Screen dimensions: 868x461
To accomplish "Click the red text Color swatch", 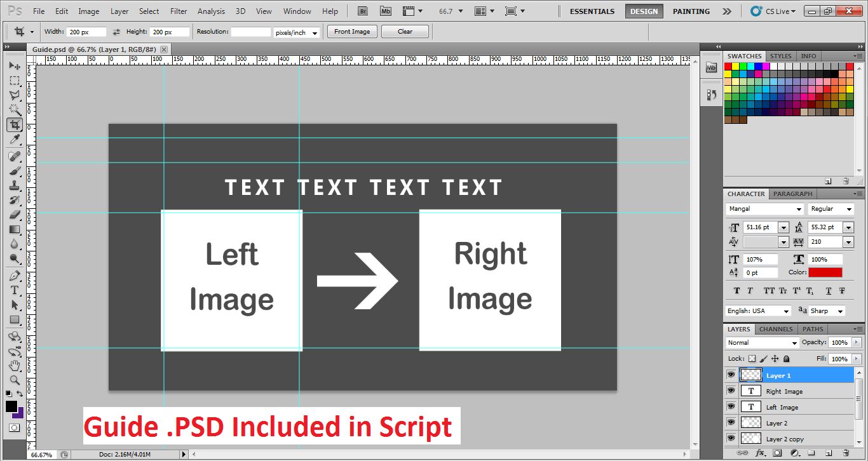I will pos(825,272).
